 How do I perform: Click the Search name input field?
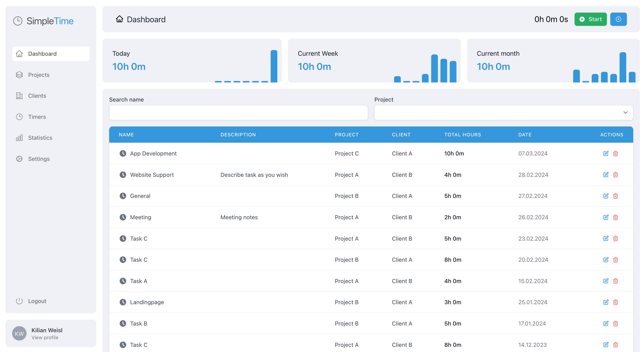(x=238, y=113)
